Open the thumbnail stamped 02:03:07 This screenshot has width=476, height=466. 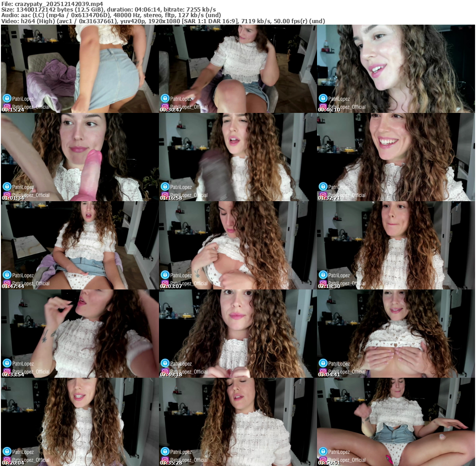click(x=238, y=245)
